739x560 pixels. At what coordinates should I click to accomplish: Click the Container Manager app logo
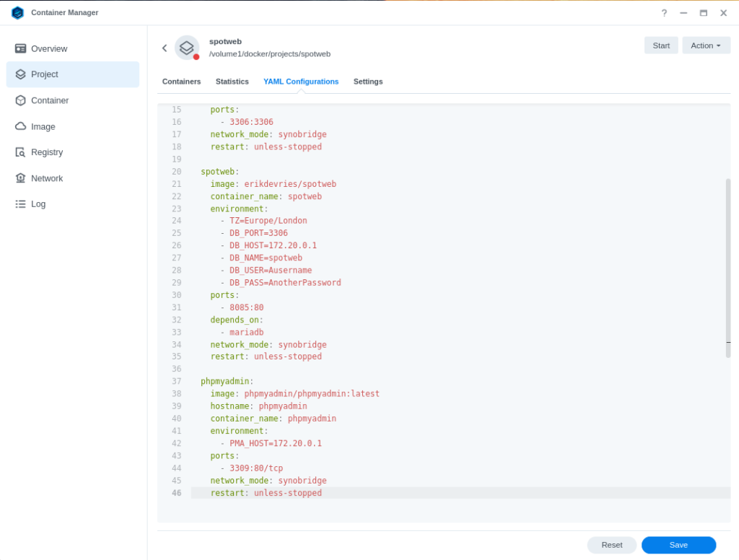[x=17, y=13]
